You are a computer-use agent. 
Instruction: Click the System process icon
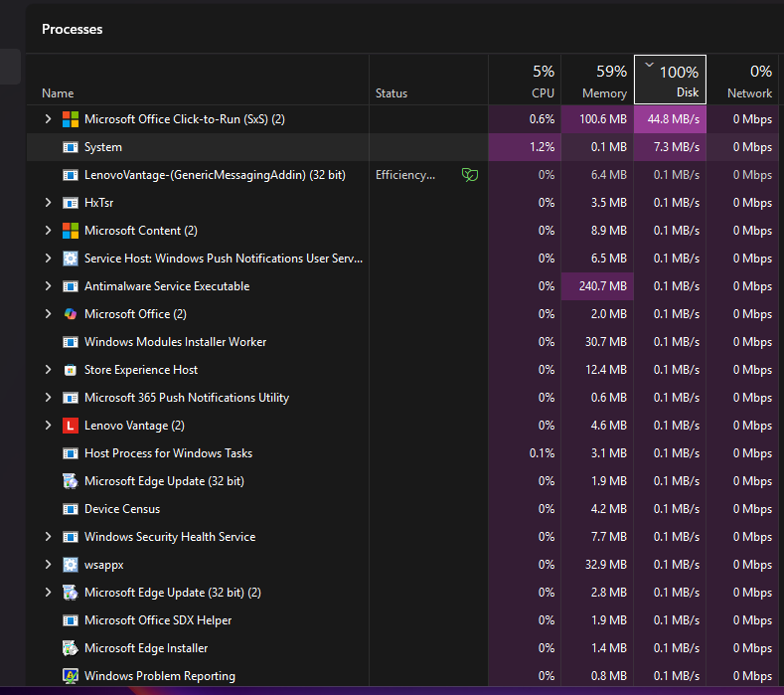tap(71, 147)
